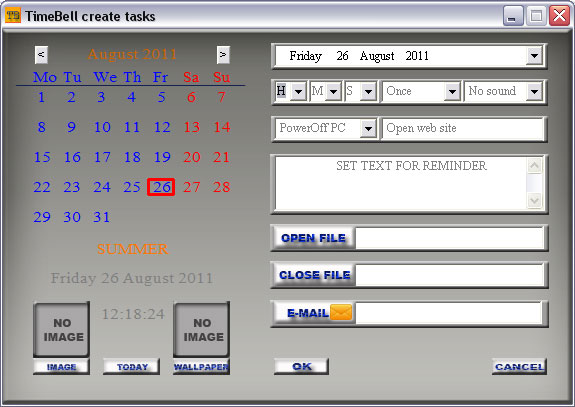Open the PowerOff PC action dropdown
The image size is (575, 407).
[x=368, y=128]
